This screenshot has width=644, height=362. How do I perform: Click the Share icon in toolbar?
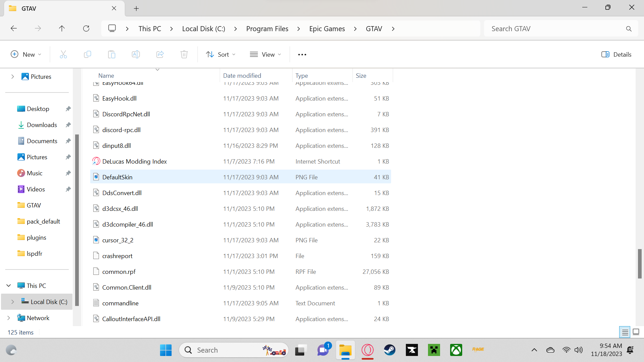pos(160,54)
